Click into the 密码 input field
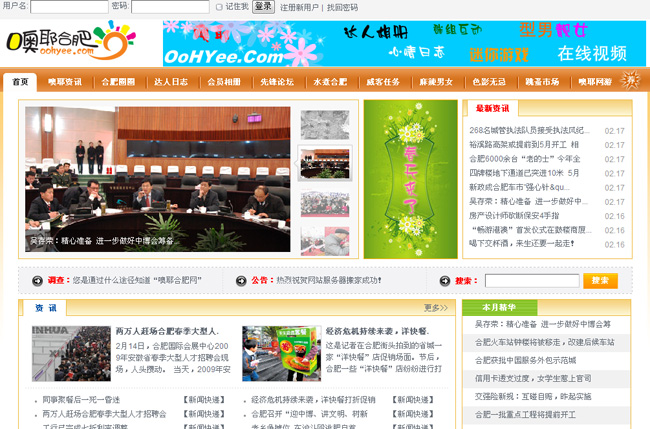Screen dimensions: 650x429 170,7
